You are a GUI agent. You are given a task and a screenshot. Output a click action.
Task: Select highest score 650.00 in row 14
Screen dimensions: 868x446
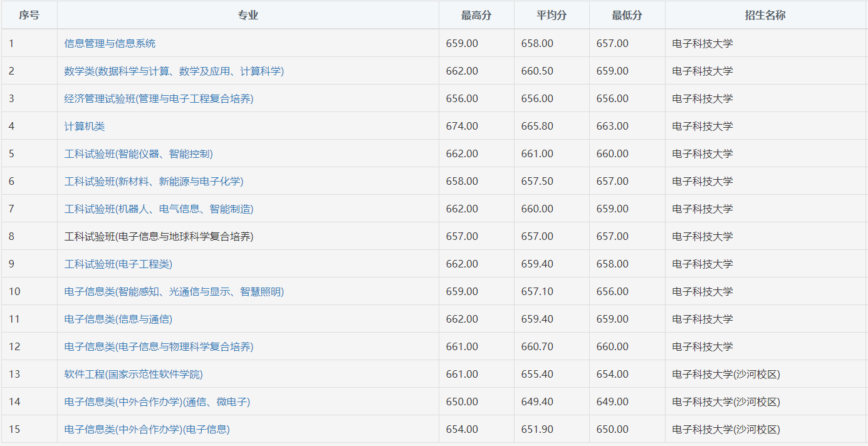point(462,402)
